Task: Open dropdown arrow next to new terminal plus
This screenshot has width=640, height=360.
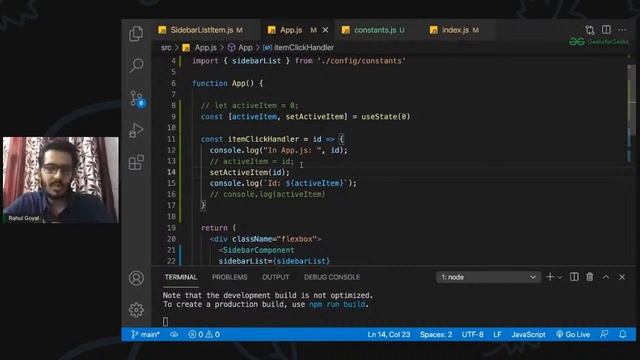Action: pos(560,277)
